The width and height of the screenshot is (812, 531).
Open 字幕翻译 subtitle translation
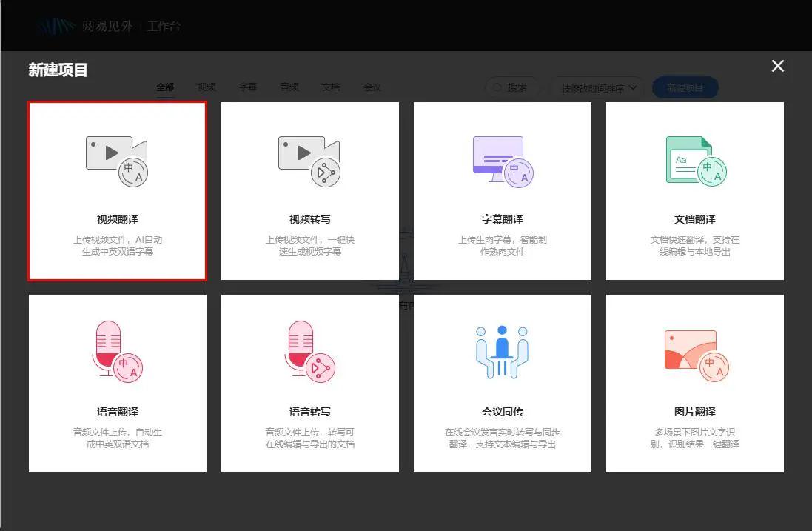[x=502, y=191]
